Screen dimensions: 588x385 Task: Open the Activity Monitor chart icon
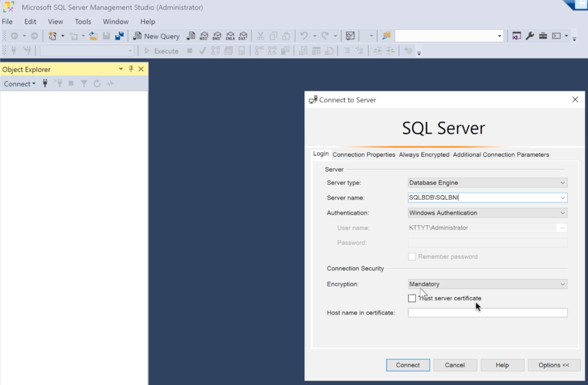pos(350,36)
